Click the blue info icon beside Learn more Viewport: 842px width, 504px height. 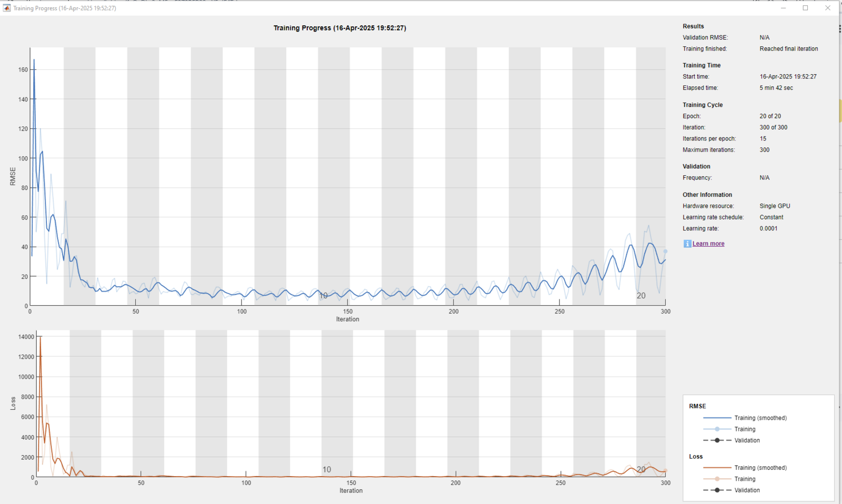[687, 244]
